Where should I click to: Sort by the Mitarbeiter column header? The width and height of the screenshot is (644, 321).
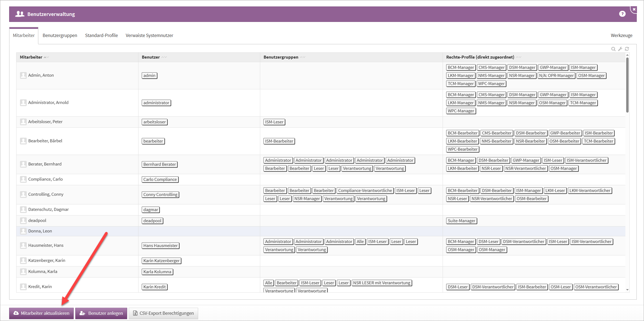31,57
